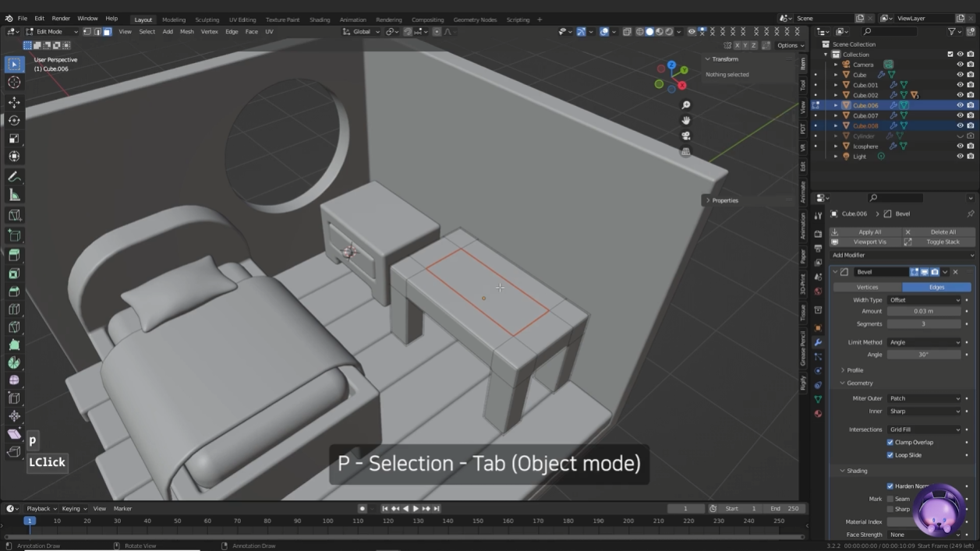Open the Add Modifier dropdown
Screen dimensions: 980x551
tap(902, 255)
